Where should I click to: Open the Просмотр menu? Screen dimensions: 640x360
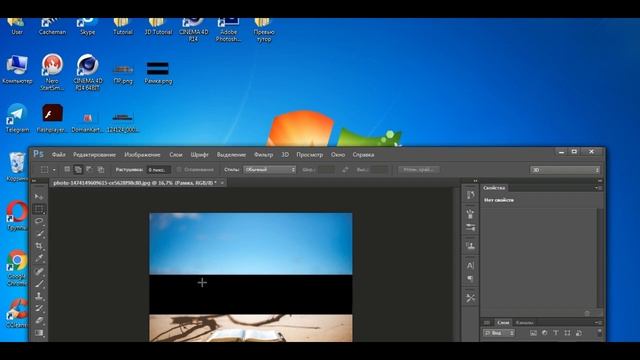309,155
